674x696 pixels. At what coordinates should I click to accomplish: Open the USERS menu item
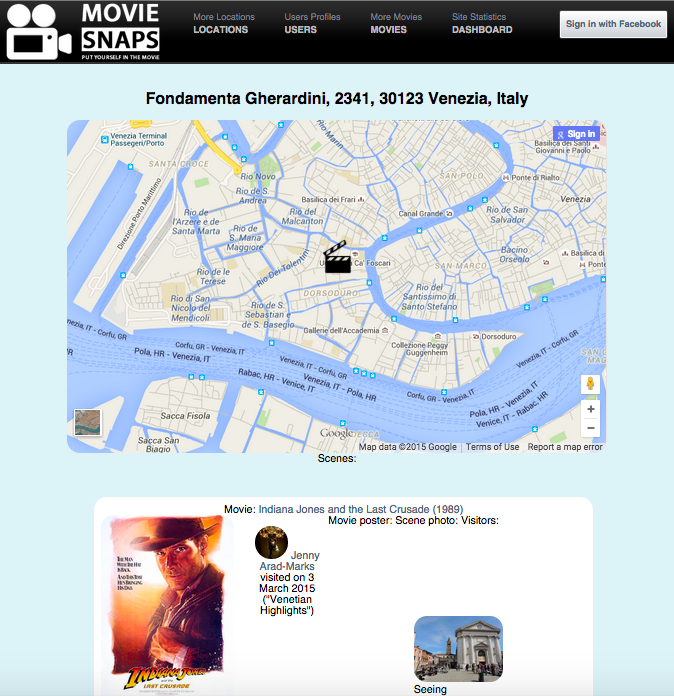[x=301, y=30]
